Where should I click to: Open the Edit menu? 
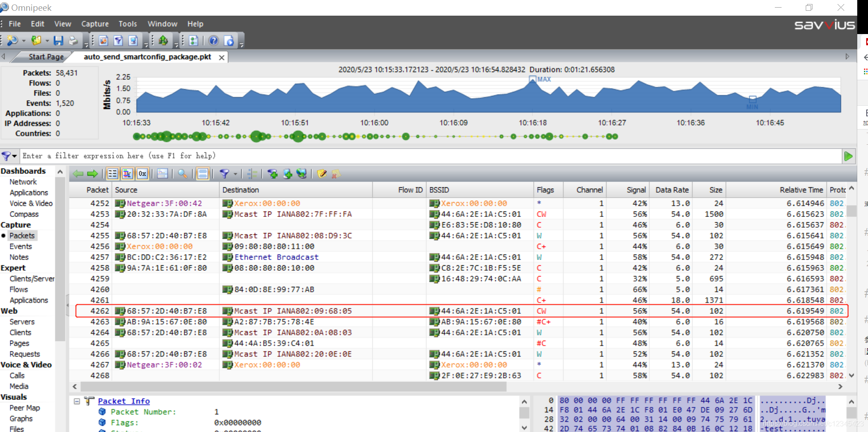tap(38, 24)
